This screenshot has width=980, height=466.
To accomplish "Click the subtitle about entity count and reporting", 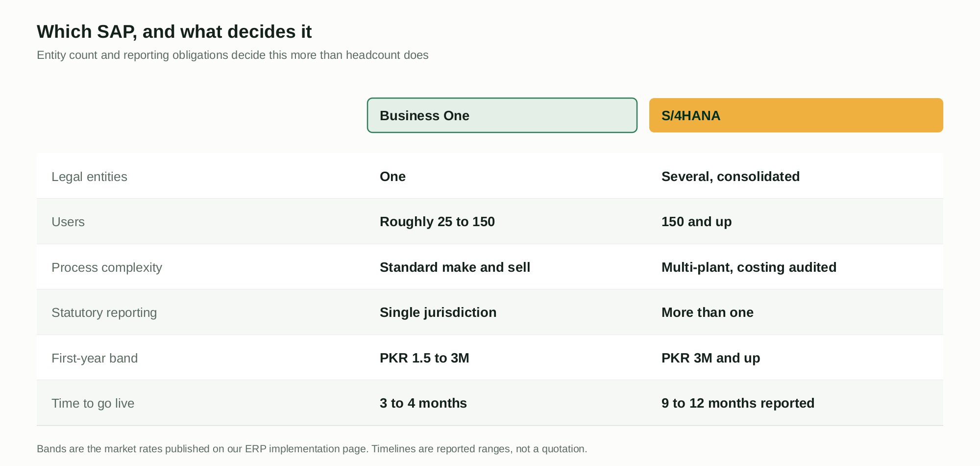I will (x=233, y=55).
